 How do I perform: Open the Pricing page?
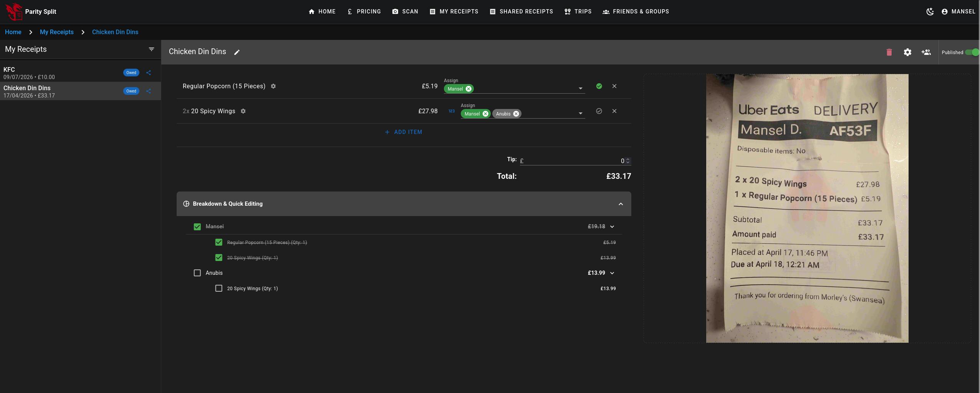[x=364, y=12]
